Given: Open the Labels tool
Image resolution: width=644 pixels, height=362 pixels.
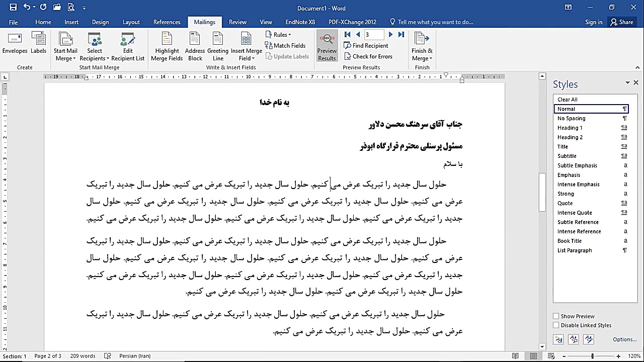Looking at the screenshot, I should tap(38, 45).
